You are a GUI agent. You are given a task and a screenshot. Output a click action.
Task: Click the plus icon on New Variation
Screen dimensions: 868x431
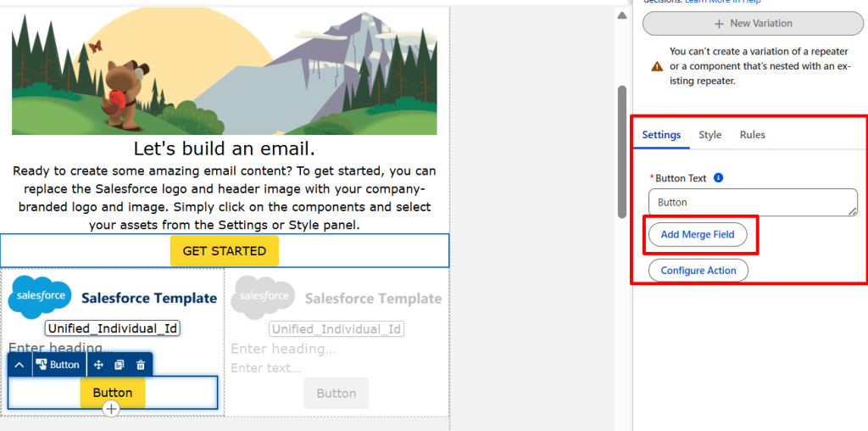(x=719, y=23)
